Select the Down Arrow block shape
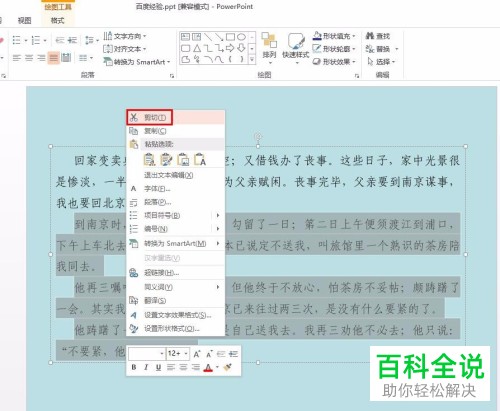The height and width of the screenshot is (411, 500). click(242, 48)
